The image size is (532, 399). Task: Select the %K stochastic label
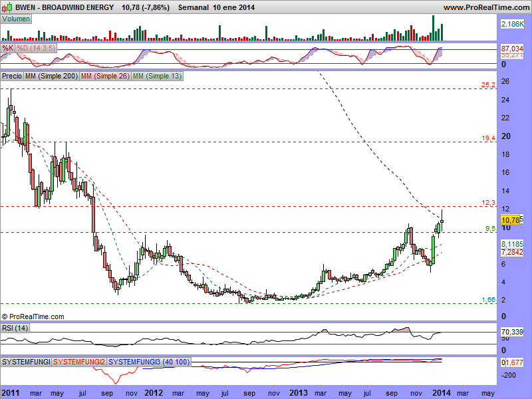tap(7, 48)
